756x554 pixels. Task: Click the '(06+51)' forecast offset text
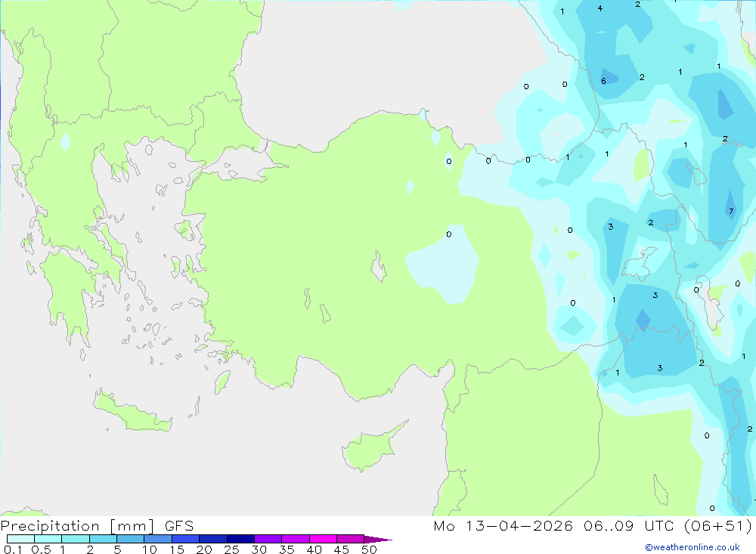(x=718, y=525)
